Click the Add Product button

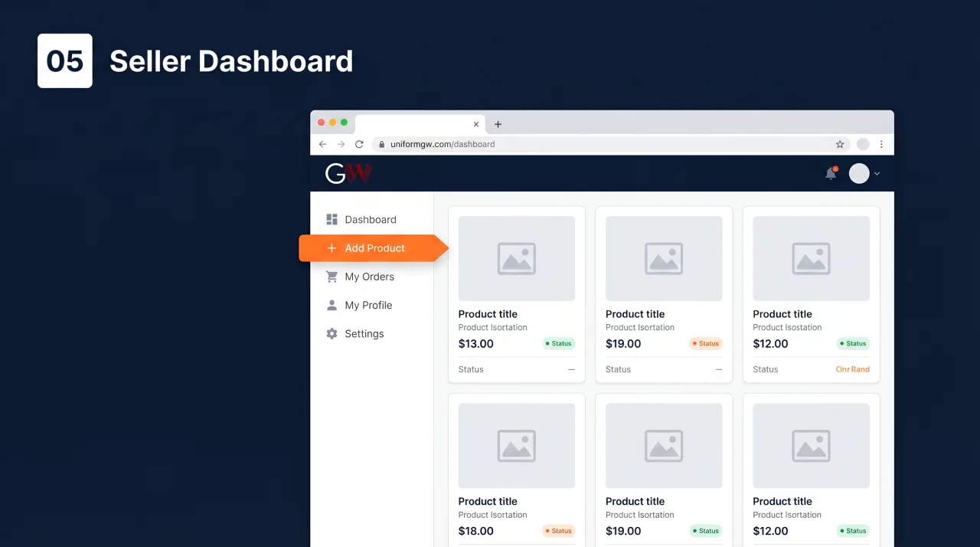pos(366,248)
